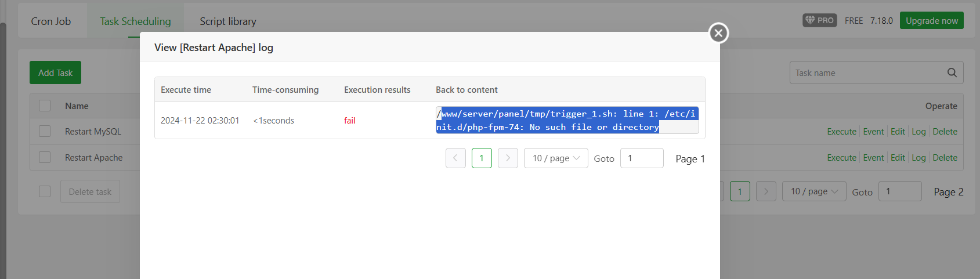The height and width of the screenshot is (279, 980).
Task: Click Delete link for Restart Apache
Action: pyautogui.click(x=945, y=158)
